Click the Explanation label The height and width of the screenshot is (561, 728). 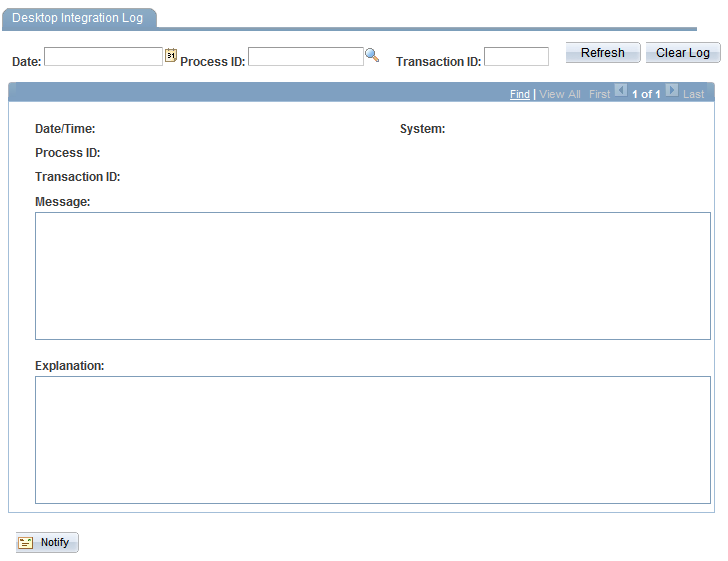coord(70,365)
